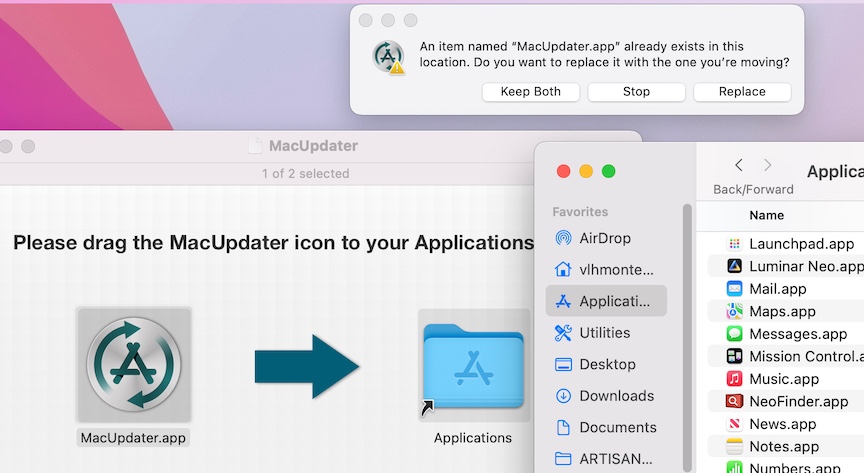The width and height of the screenshot is (864, 473).
Task: Open ARTISAN folder in Finder sidebar
Action: pyautogui.click(x=603, y=459)
